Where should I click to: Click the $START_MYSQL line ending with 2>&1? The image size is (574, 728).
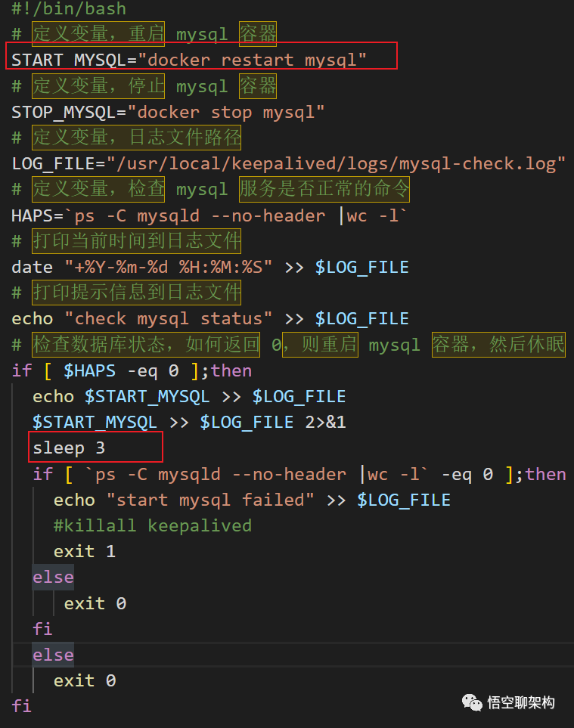click(188, 423)
